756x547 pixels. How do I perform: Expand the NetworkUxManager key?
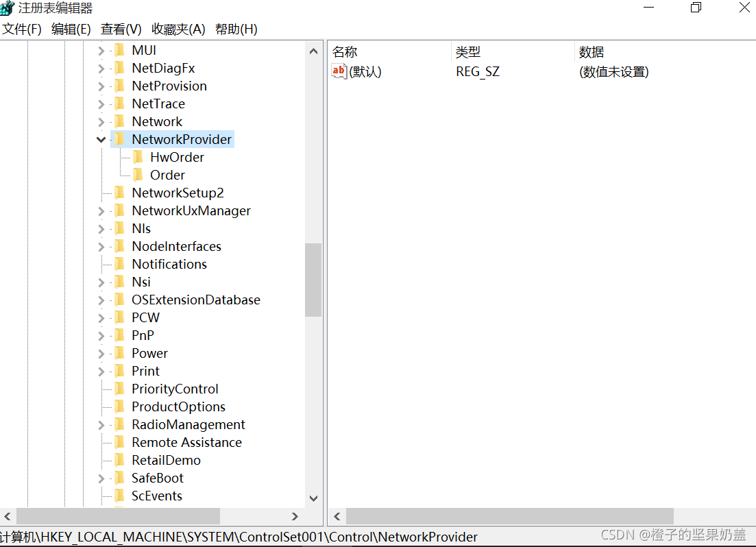(101, 211)
